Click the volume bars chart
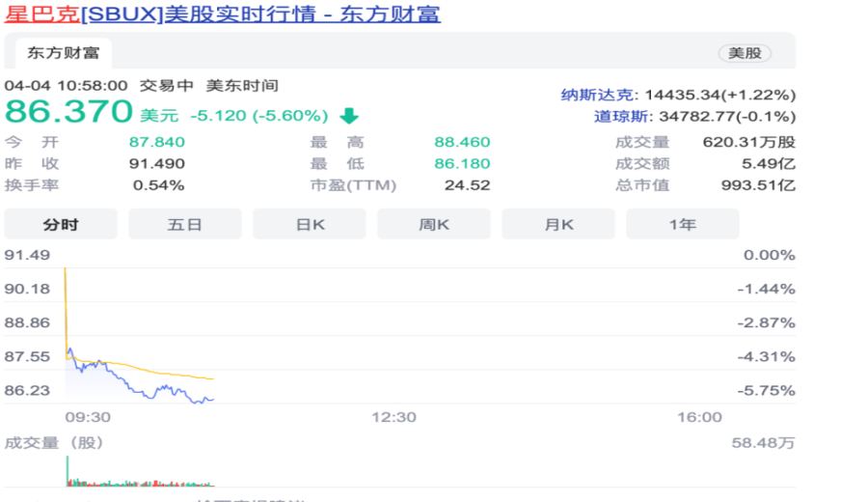 (140, 472)
